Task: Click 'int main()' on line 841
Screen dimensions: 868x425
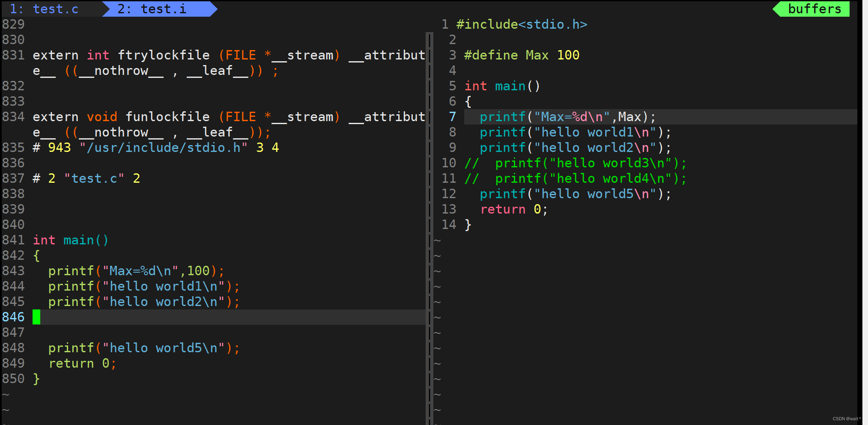Action: click(x=71, y=240)
